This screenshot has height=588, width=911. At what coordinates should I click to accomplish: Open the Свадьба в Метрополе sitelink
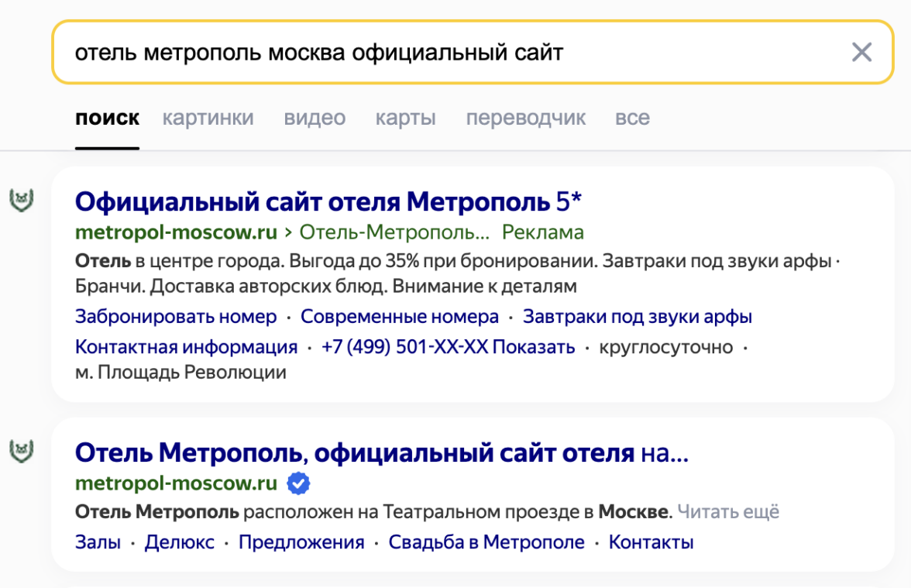486,542
